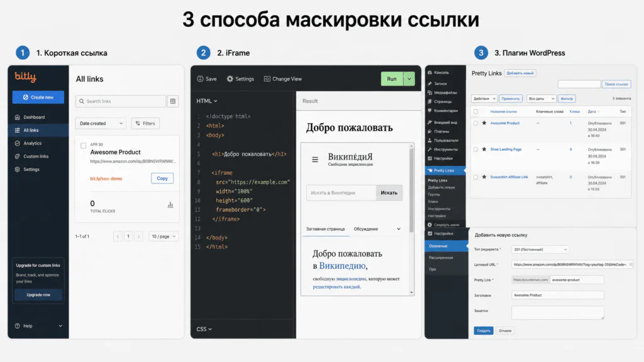Open the Wikipedia hamburger menu
Screen dimensions: 644x362
pyautogui.click(x=315, y=160)
